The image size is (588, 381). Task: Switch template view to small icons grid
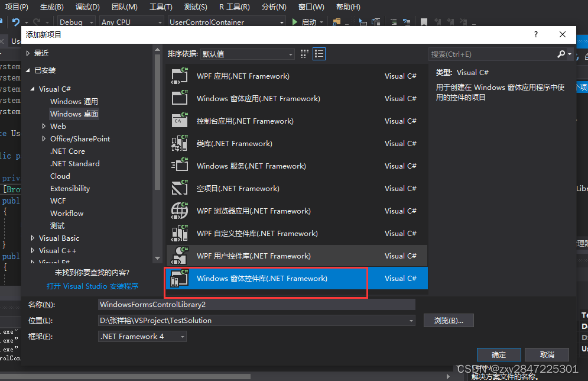coord(304,53)
